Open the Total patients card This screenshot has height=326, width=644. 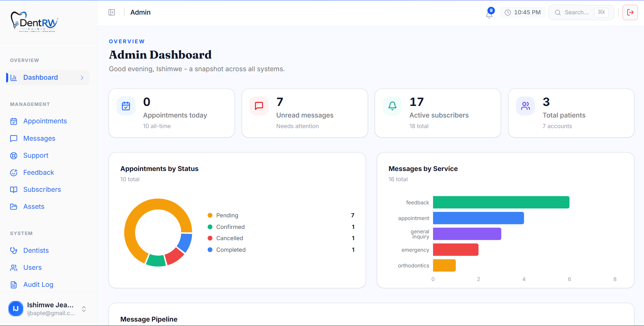point(571,113)
